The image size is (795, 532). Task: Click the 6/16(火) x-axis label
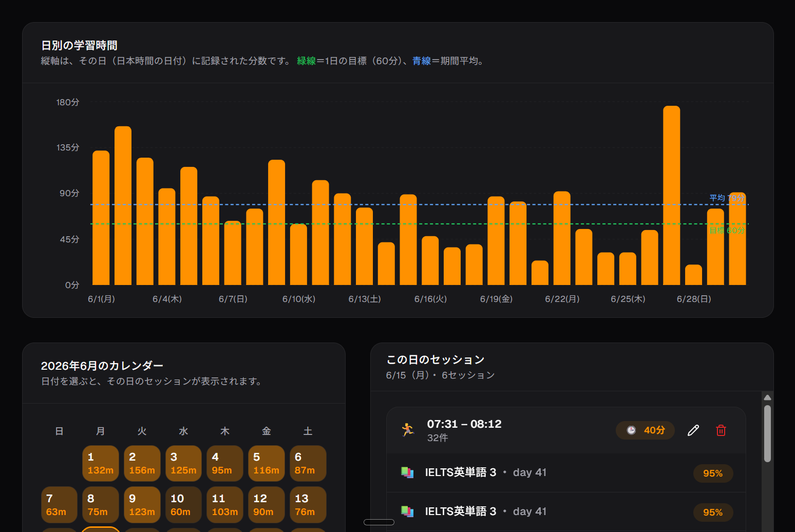[430, 299]
